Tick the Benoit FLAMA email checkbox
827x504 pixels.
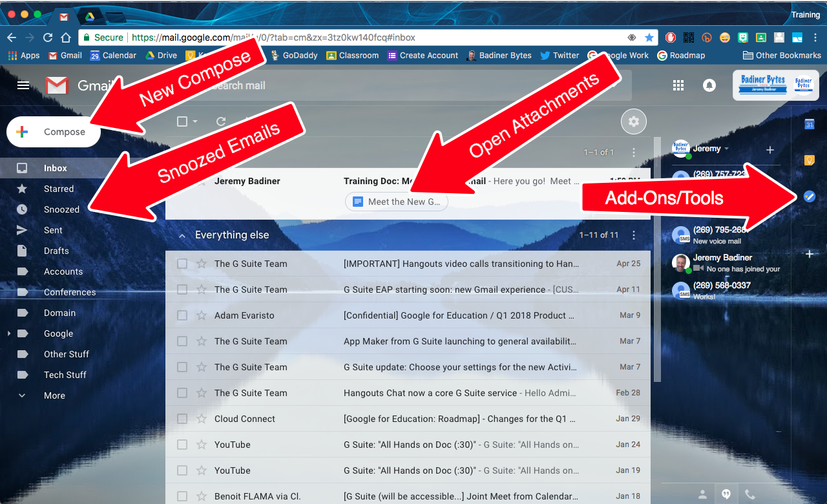(182, 496)
